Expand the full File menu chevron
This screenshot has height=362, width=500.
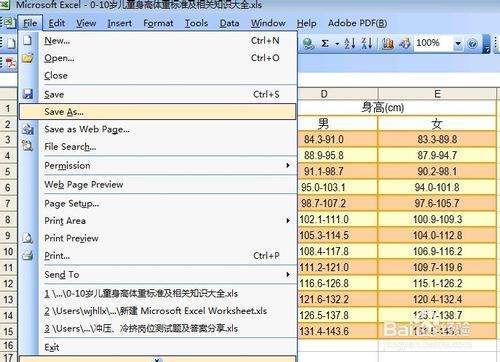[x=157, y=359]
